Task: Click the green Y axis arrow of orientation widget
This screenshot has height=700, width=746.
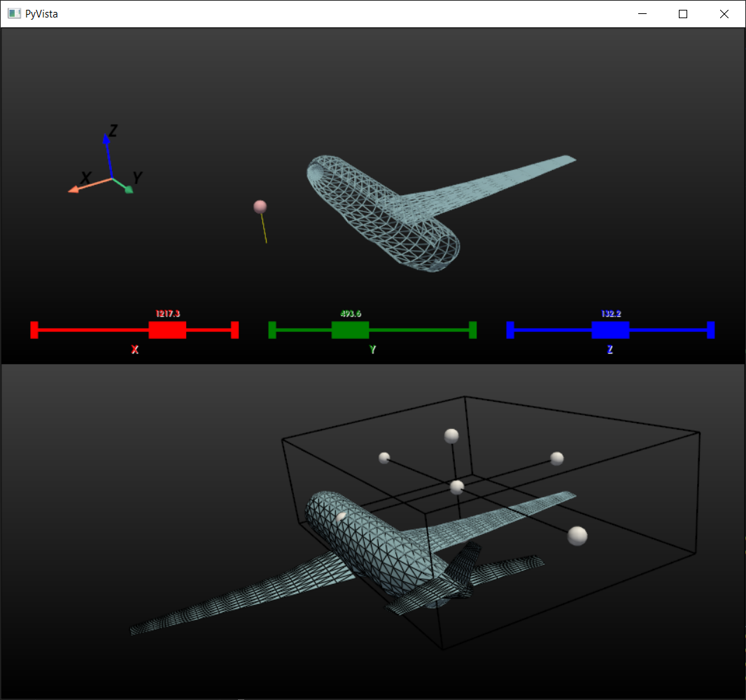Action: click(x=122, y=186)
